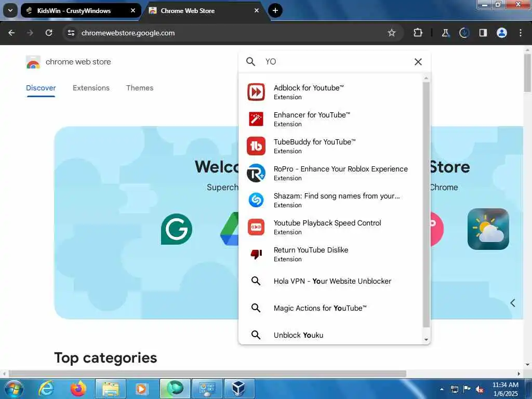Click the search icon beside Hola VPN suggestion
This screenshot has width=532, height=399.
(256, 281)
